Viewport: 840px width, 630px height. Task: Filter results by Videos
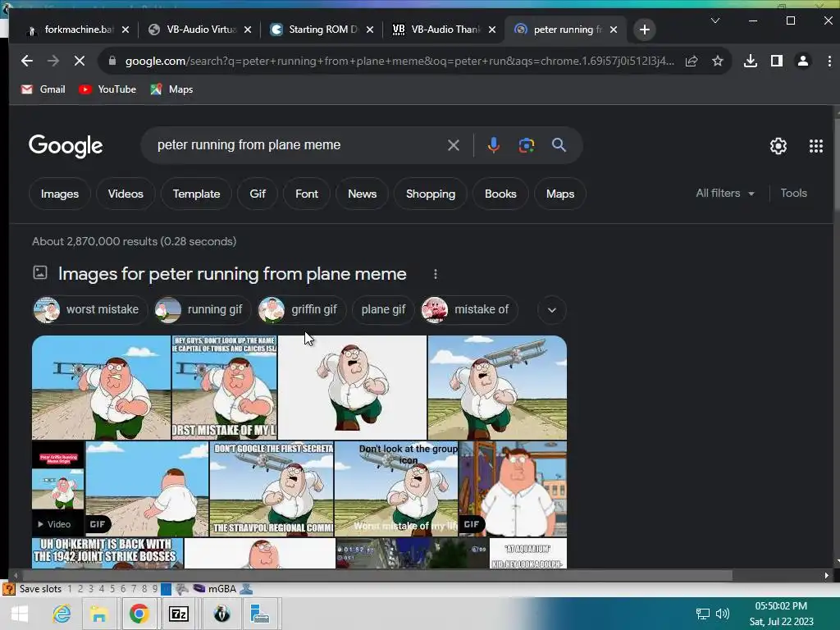[126, 194]
